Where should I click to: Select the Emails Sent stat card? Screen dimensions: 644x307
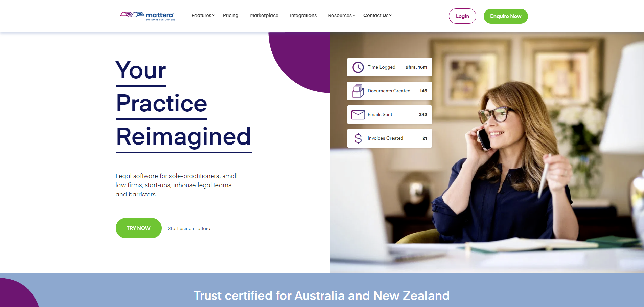coord(390,115)
